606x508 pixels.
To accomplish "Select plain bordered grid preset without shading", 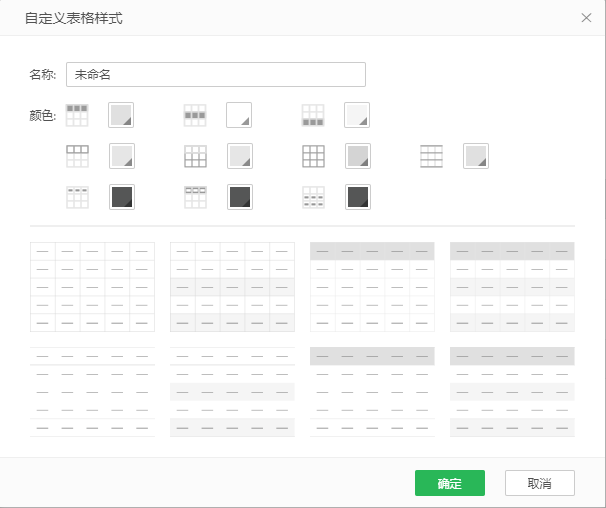I will tap(92, 287).
